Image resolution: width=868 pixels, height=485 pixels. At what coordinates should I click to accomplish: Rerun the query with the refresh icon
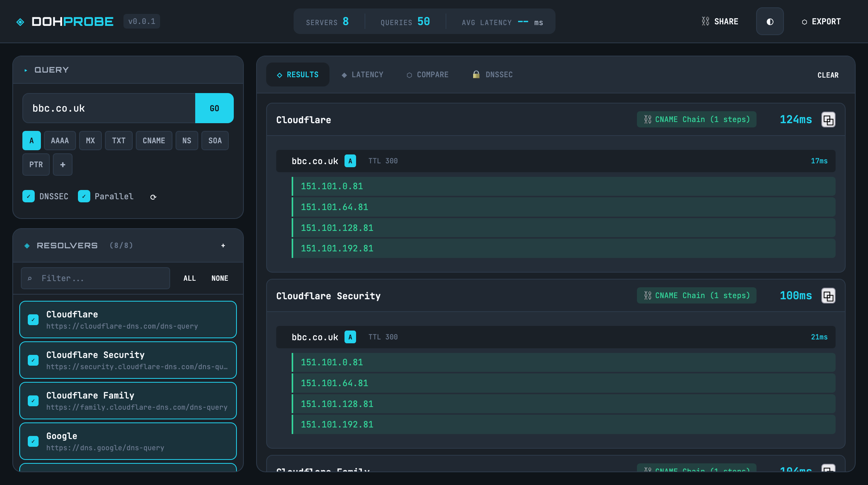tap(153, 197)
